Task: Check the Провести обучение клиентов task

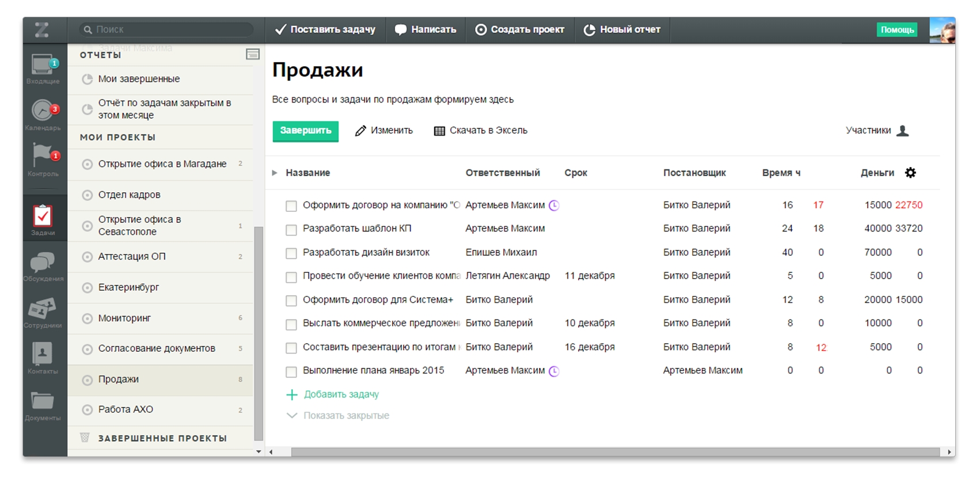Action: 291,277
